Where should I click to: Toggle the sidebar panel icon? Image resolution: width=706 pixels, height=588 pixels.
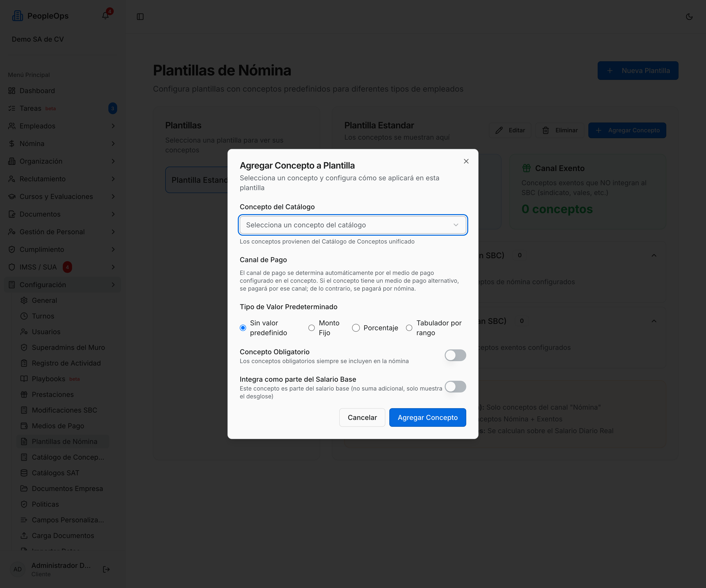(140, 16)
